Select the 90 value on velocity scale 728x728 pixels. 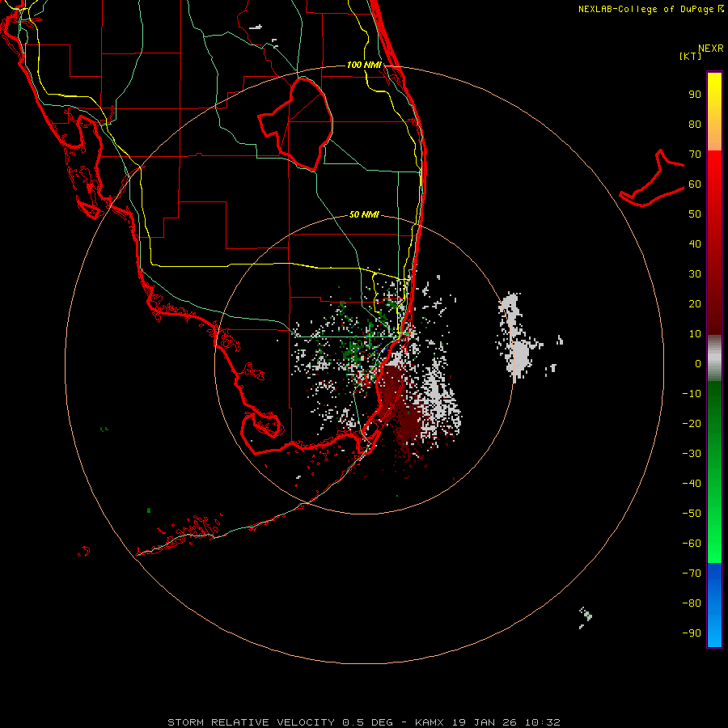pyautogui.click(x=695, y=95)
